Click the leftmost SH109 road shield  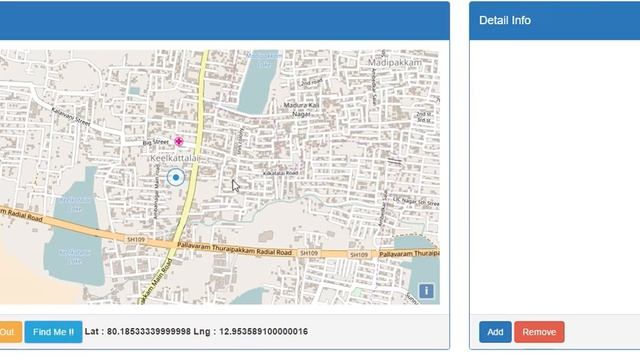point(136,240)
